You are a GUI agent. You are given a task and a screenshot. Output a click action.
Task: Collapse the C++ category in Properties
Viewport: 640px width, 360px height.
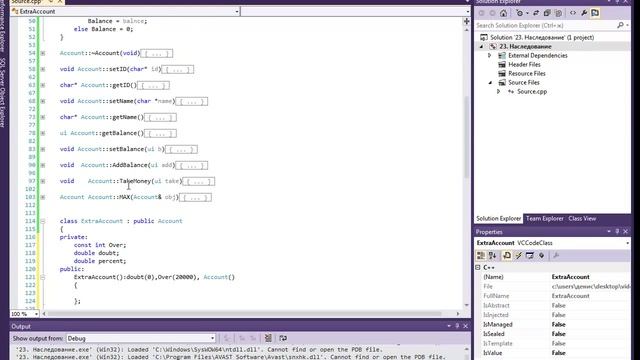[478, 267]
